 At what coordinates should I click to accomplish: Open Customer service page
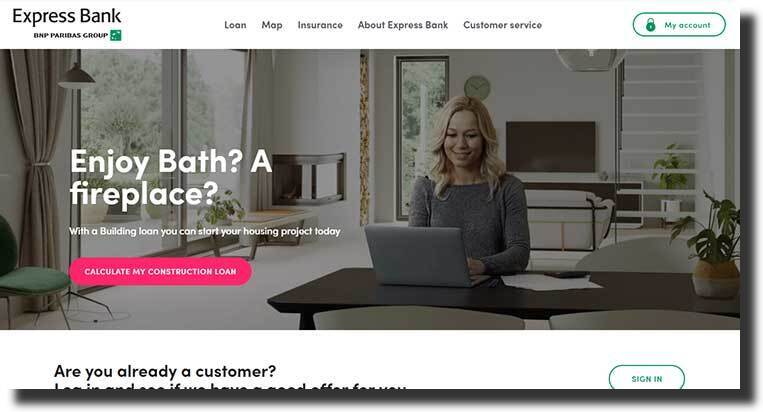coord(502,25)
